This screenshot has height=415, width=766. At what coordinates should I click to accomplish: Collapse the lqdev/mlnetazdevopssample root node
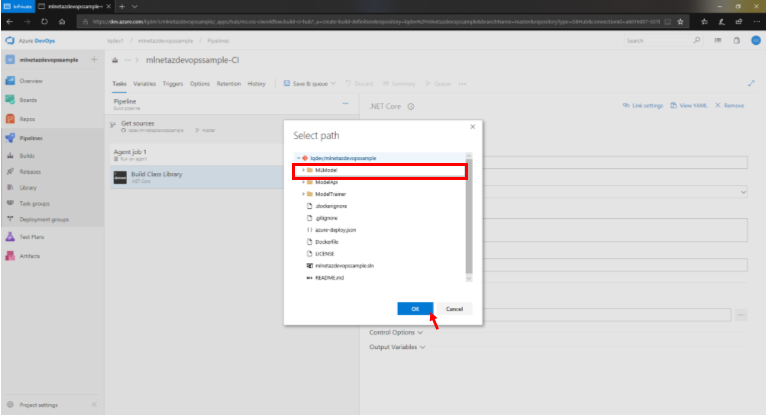(298, 159)
